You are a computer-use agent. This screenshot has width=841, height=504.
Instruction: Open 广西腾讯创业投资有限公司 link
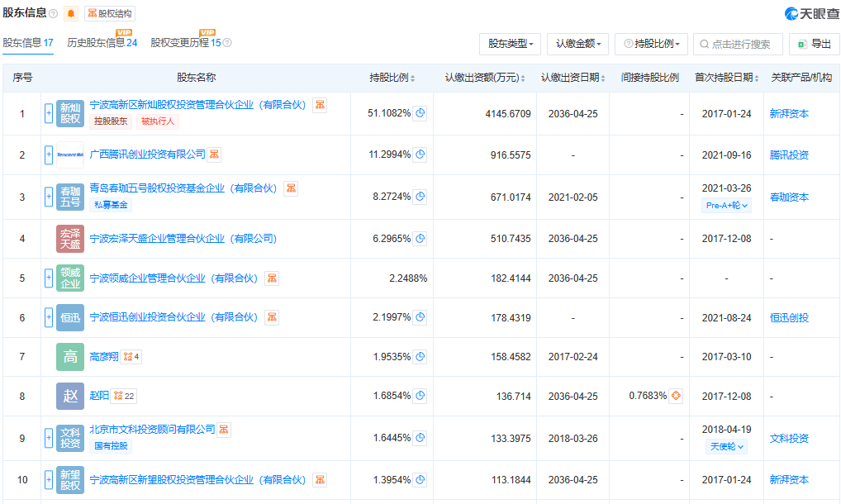148,155
